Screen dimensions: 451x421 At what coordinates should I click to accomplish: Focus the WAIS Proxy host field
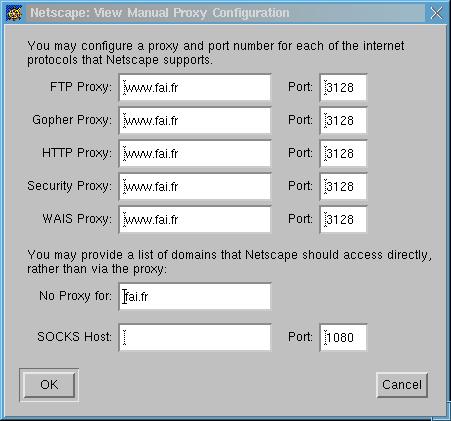point(195,219)
